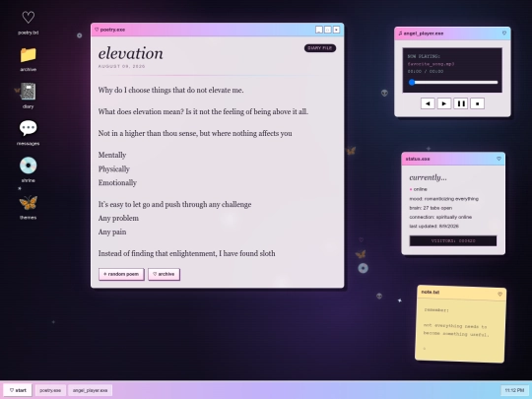The width and height of the screenshot is (532, 399).
Task: Click the 'It's easy to let go' line
Action: click(174, 204)
